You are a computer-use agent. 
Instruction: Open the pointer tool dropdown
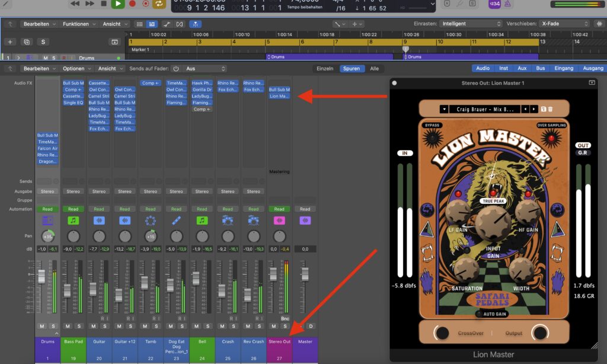point(340,24)
